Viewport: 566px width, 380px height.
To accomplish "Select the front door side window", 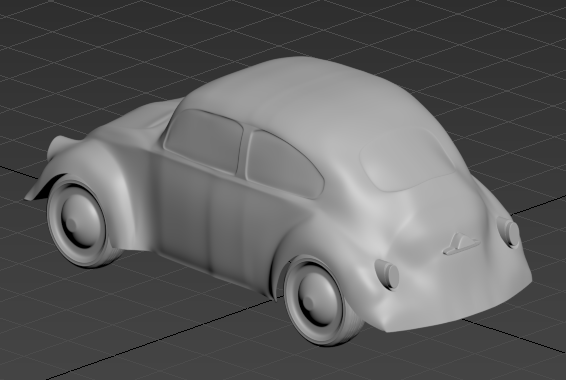I will [x=204, y=141].
